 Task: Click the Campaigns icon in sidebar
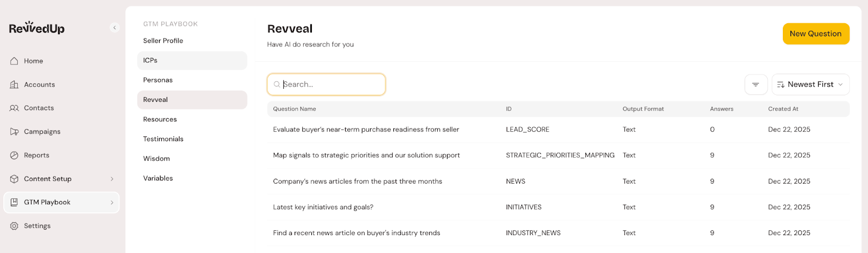click(14, 132)
